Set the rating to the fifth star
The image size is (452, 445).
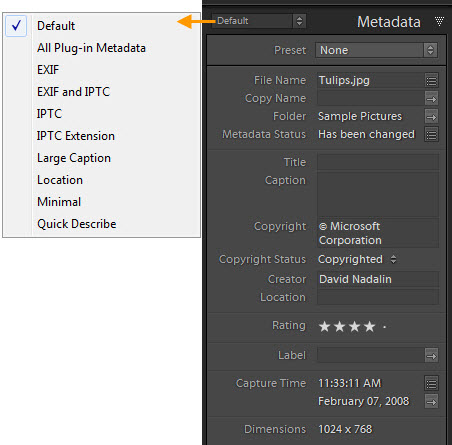click(384, 327)
